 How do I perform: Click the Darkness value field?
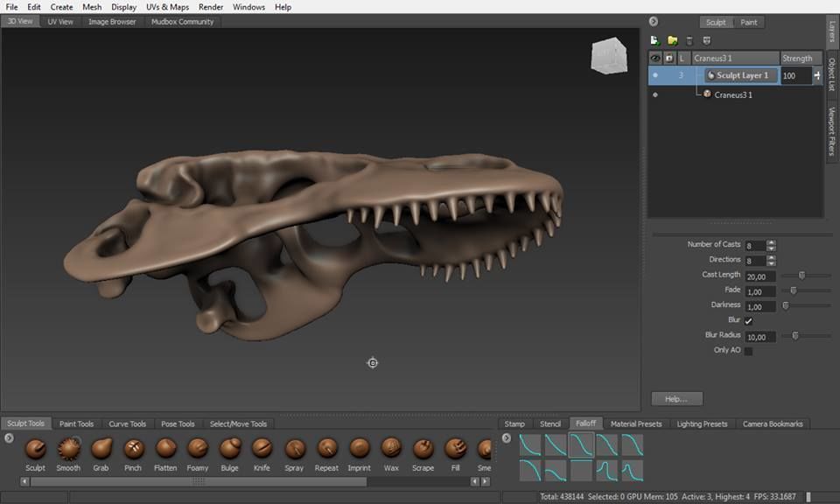tap(760, 307)
